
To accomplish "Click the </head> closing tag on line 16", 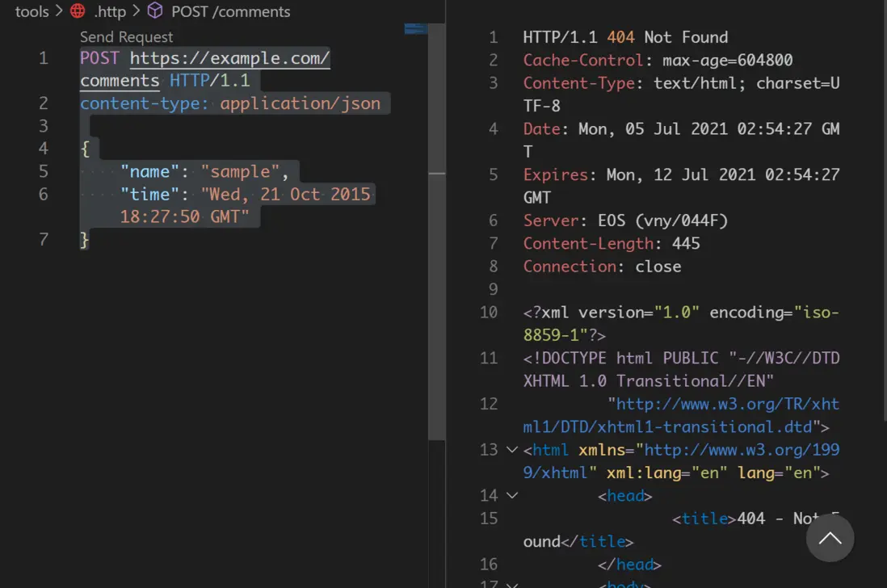I will tap(629, 565).
